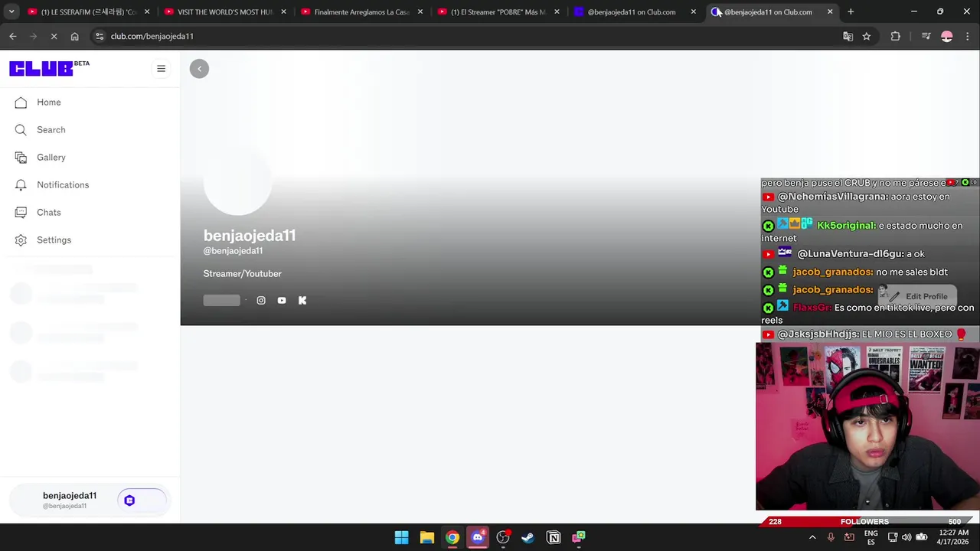Open OBS Studio from taskbar

click(503, 537)
